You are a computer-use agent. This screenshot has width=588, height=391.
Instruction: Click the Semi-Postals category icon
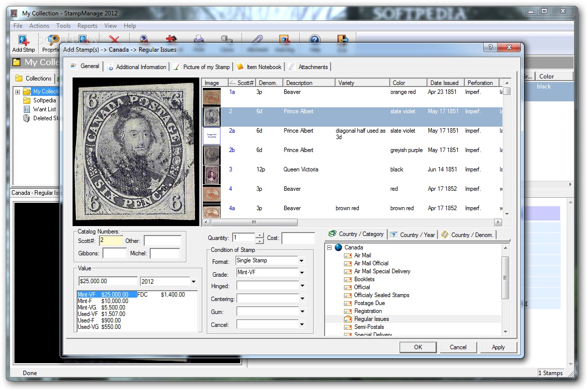(x=348, y=327)
